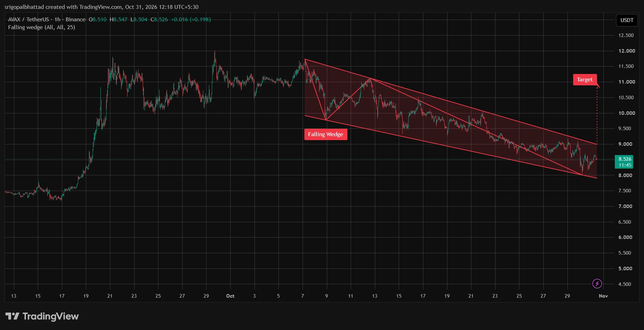This screenshot has height=330, width=644.
Task: Click the current price tag 8.526
Action: click(625, 162)
